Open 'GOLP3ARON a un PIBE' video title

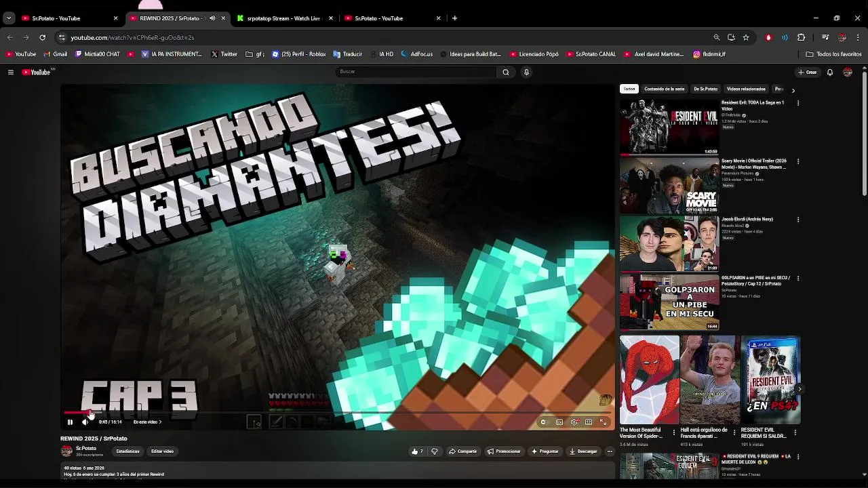pyautogui.click(x=755, y=281)
